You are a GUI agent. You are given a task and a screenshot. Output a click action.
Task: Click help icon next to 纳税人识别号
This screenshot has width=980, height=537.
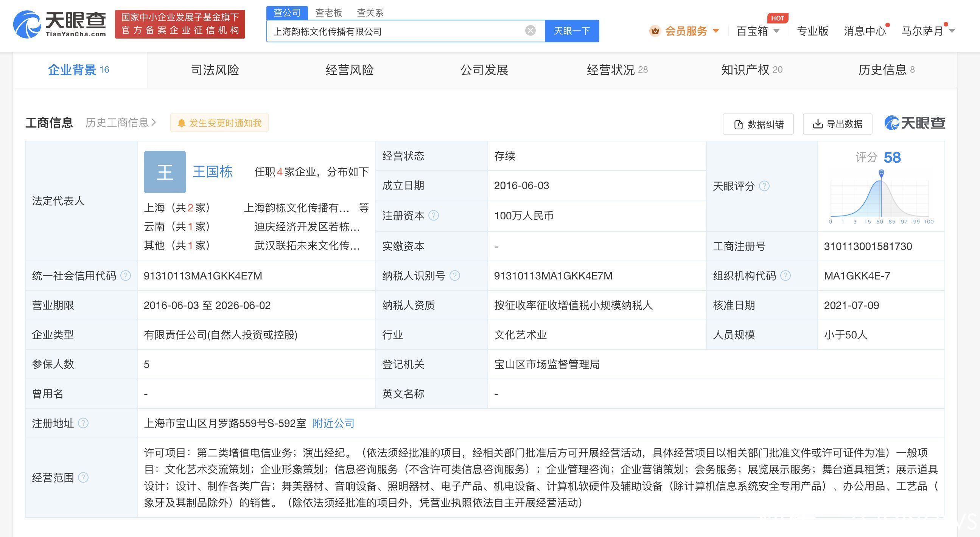click(454, 276)
